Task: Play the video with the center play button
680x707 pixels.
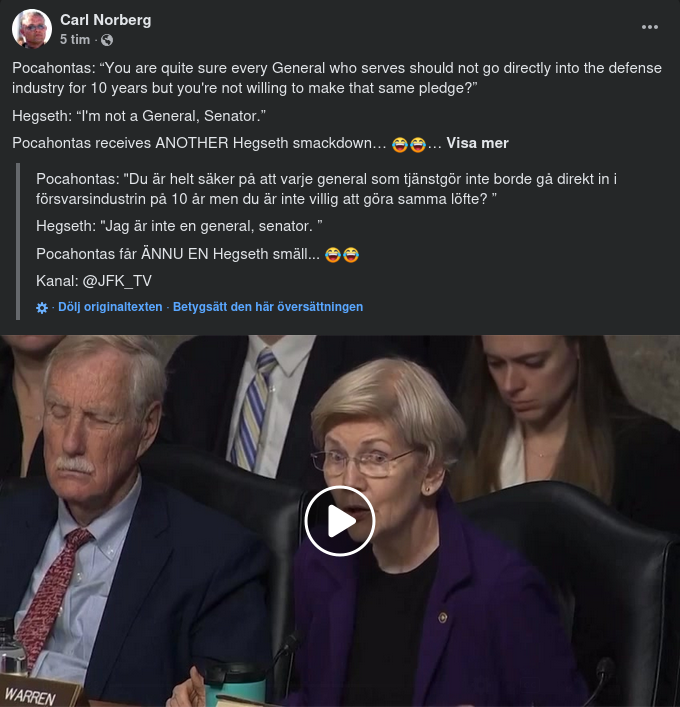Action: [340, 520]
